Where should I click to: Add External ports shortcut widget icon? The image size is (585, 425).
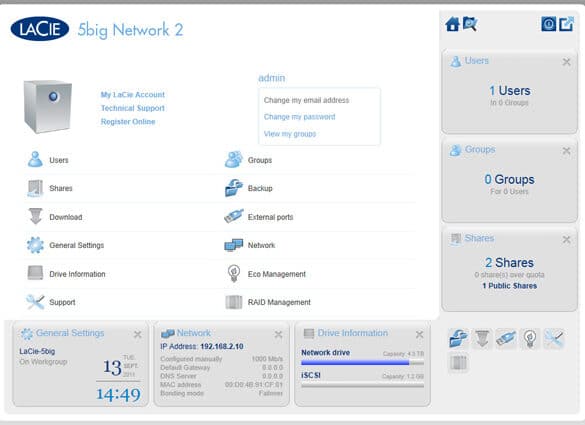pos(506,339)
